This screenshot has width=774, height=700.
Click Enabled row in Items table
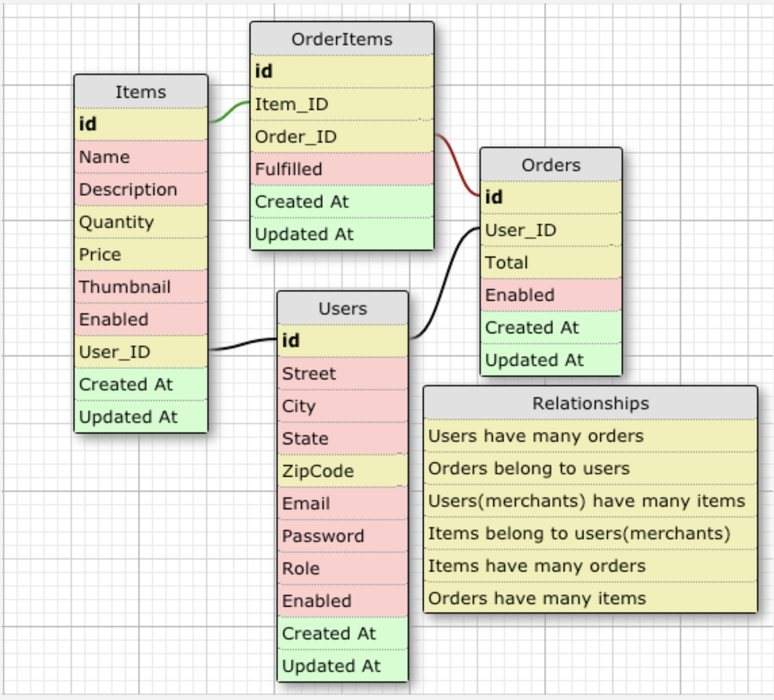pos(141,319)
